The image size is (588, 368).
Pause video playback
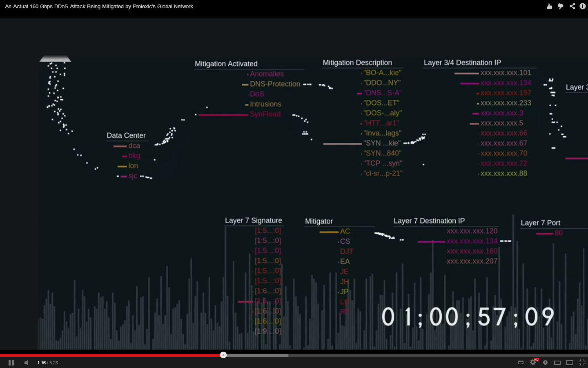[11, 362]
